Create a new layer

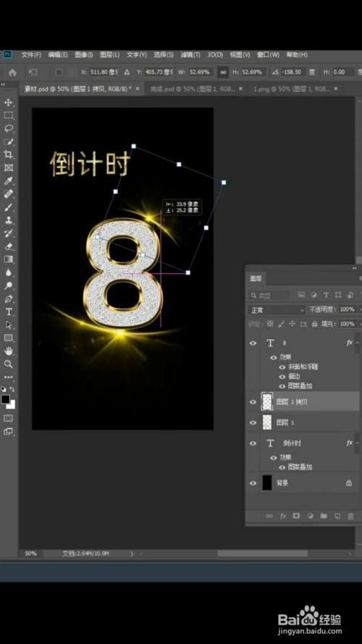coord(337,516)
